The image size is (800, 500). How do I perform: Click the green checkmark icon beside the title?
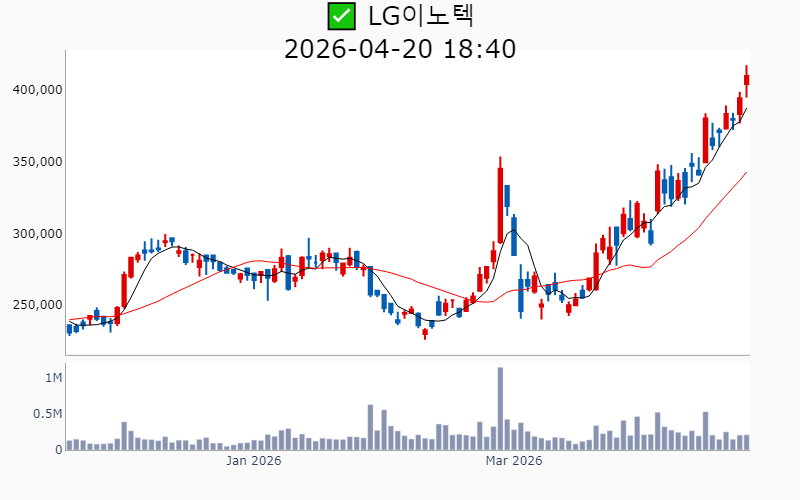342,16
